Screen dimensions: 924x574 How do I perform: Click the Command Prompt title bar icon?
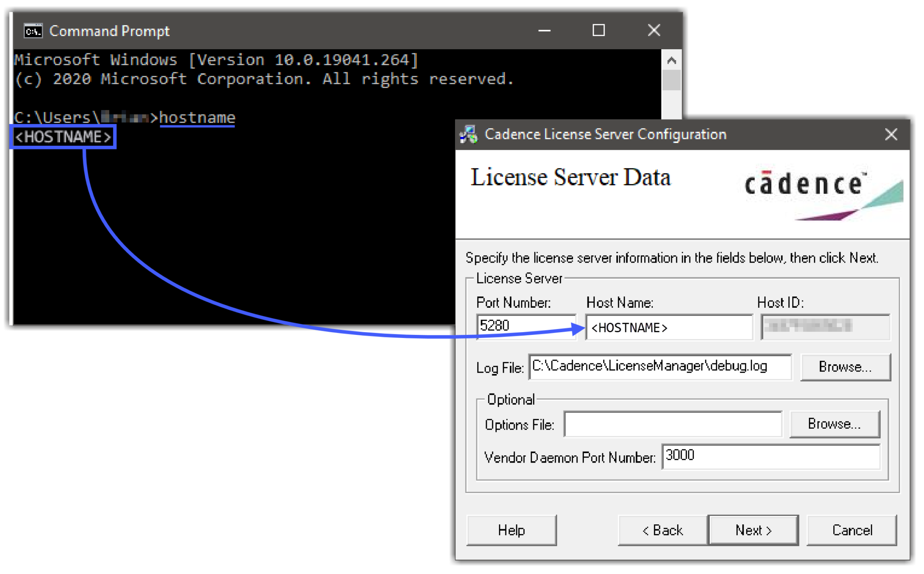point(33,31)
